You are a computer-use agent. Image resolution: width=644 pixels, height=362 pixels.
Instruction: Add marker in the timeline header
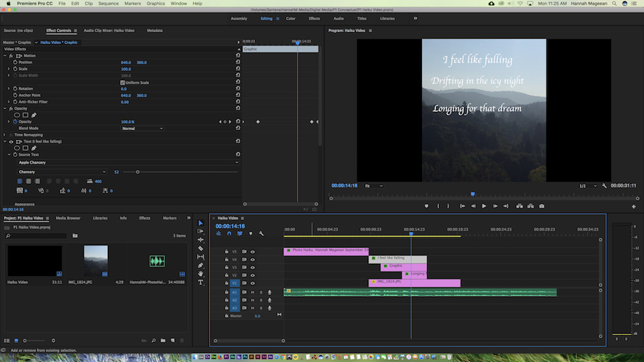[250, 233]
